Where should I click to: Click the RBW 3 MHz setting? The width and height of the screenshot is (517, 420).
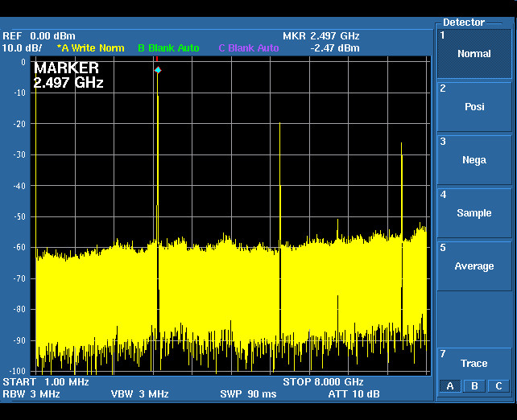(x=31, y=394)
